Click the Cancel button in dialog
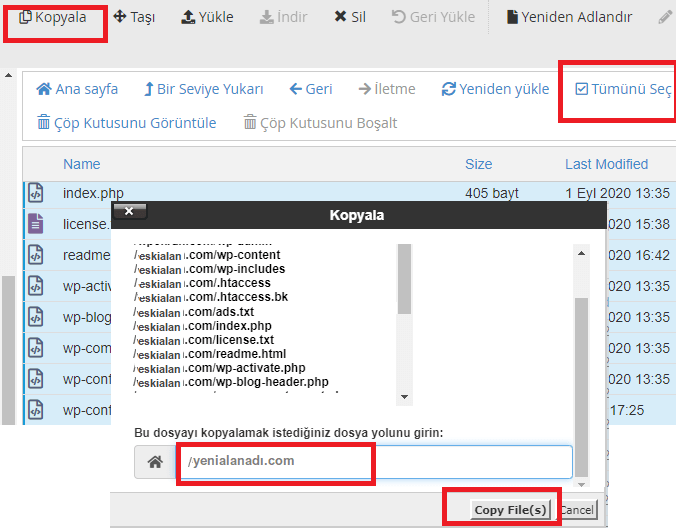 (x=578, y=510)
